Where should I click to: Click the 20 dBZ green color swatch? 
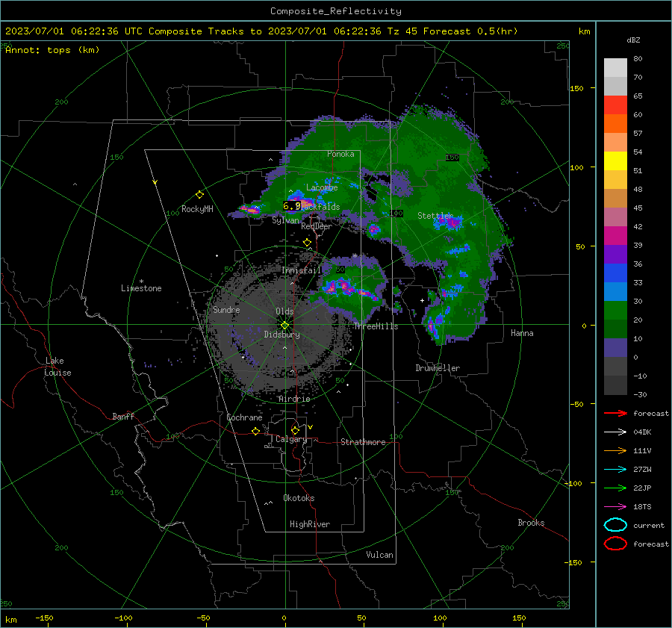(615, 311)
